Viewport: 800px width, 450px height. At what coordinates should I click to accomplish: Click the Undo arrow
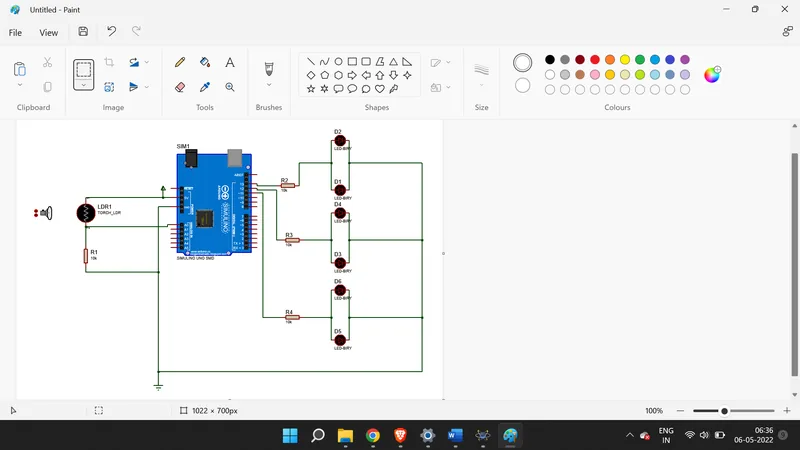111,32
